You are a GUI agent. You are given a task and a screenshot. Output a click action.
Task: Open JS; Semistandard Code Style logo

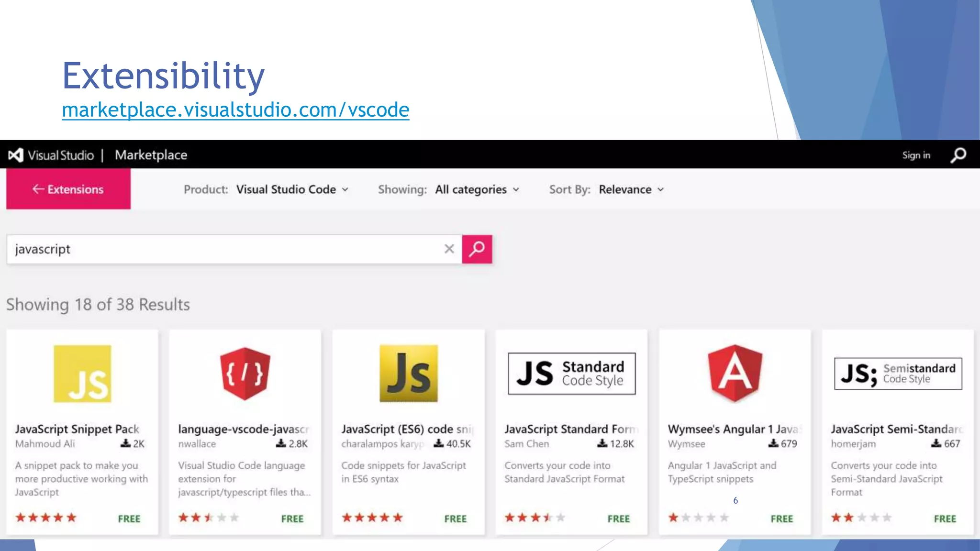point(898,374)
